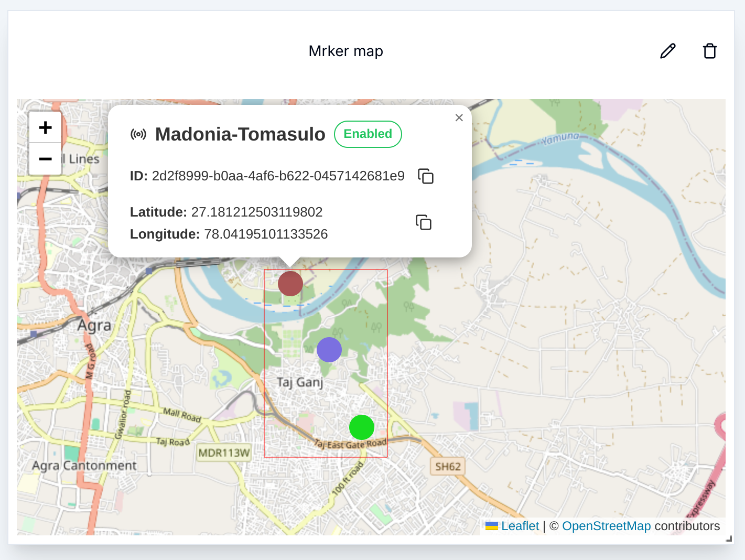Click the SH62 road shield
745x560 pixels.
[448, 467]
